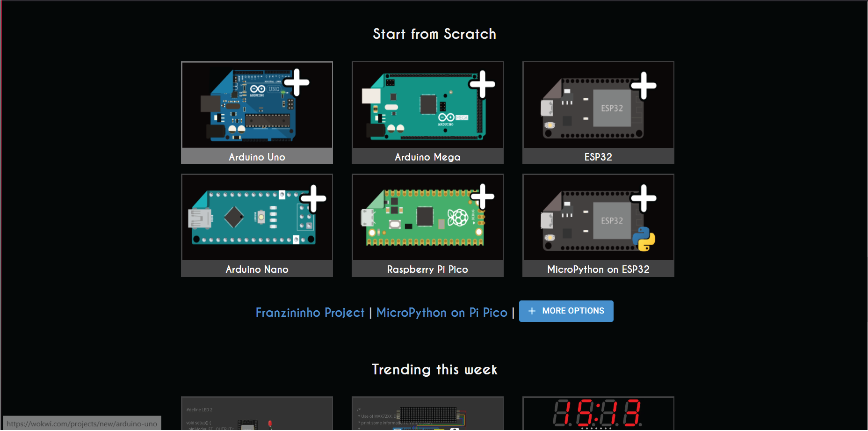Click the plus icon on Arduino Mega card

pos(482,84)
